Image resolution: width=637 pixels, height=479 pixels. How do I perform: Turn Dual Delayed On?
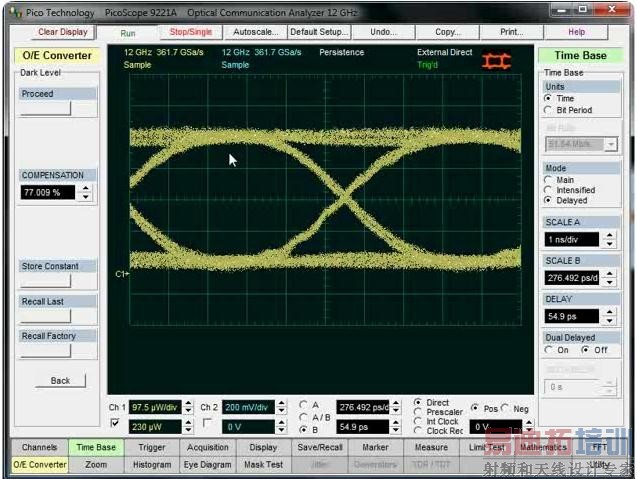click(x=548, y=350)
